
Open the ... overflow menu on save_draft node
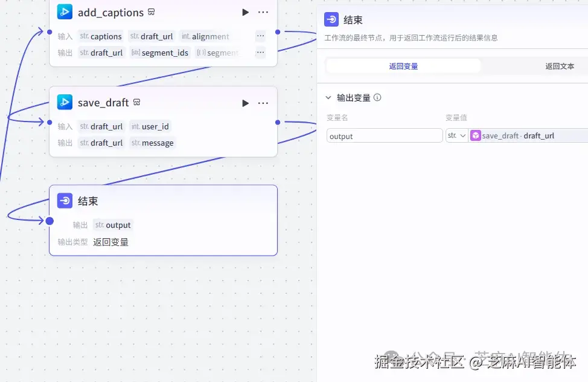263,102
